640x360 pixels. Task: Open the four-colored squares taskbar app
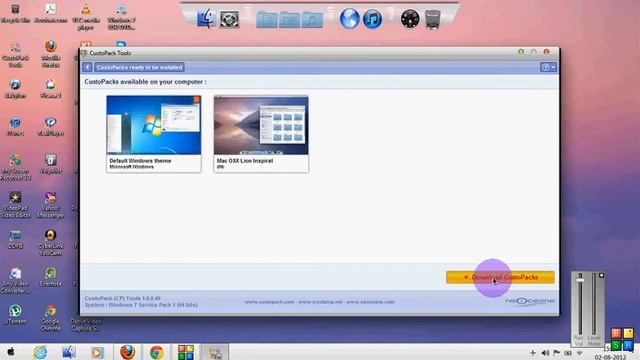click(x=186, y=352)
